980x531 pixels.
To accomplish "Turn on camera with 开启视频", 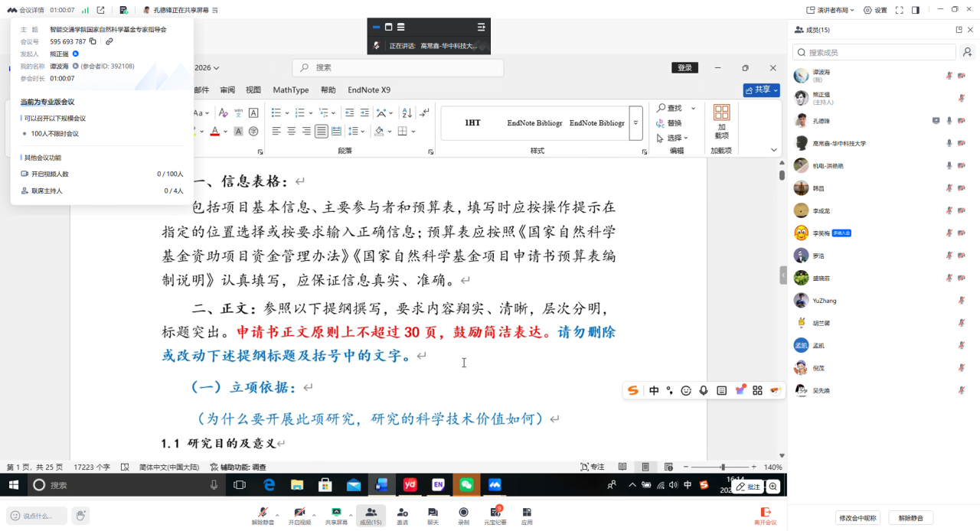I will [299, 513].
